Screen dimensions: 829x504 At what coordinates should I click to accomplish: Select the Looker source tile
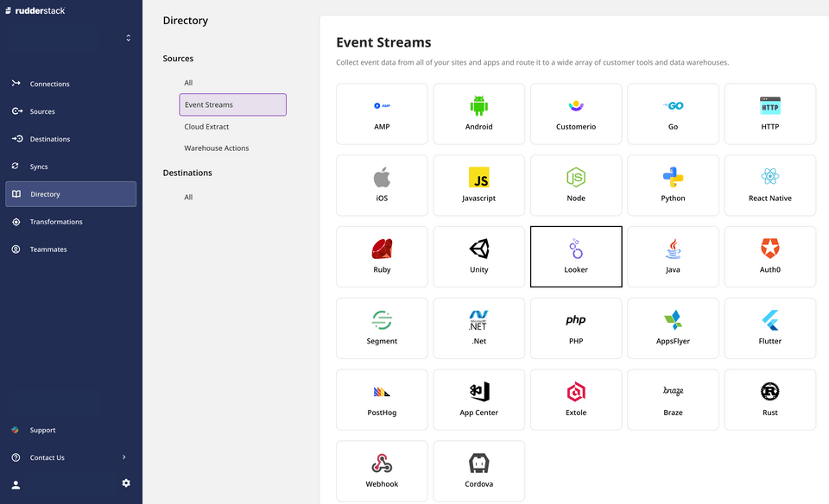click(576, 256)
